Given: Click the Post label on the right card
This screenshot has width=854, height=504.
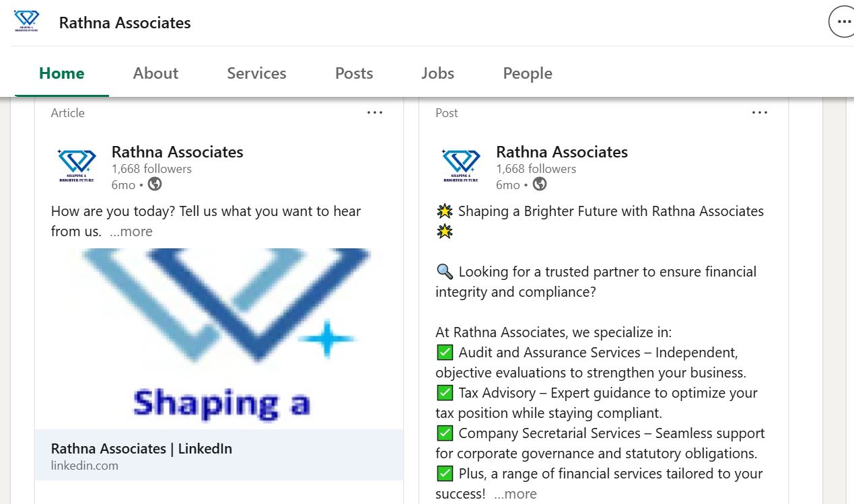Looking at the screenshot, I should (x=447, y=113).
